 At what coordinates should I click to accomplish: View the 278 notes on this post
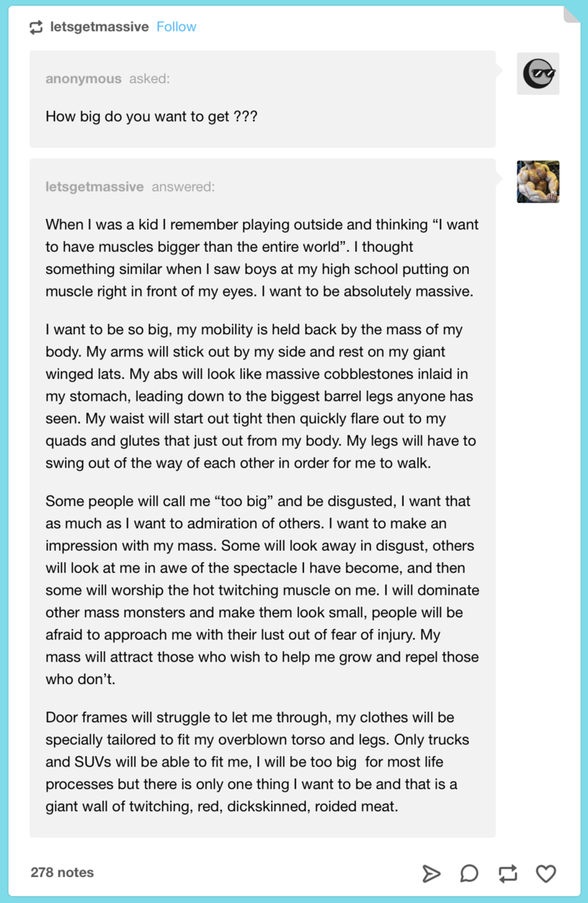(x=62, y=872)
